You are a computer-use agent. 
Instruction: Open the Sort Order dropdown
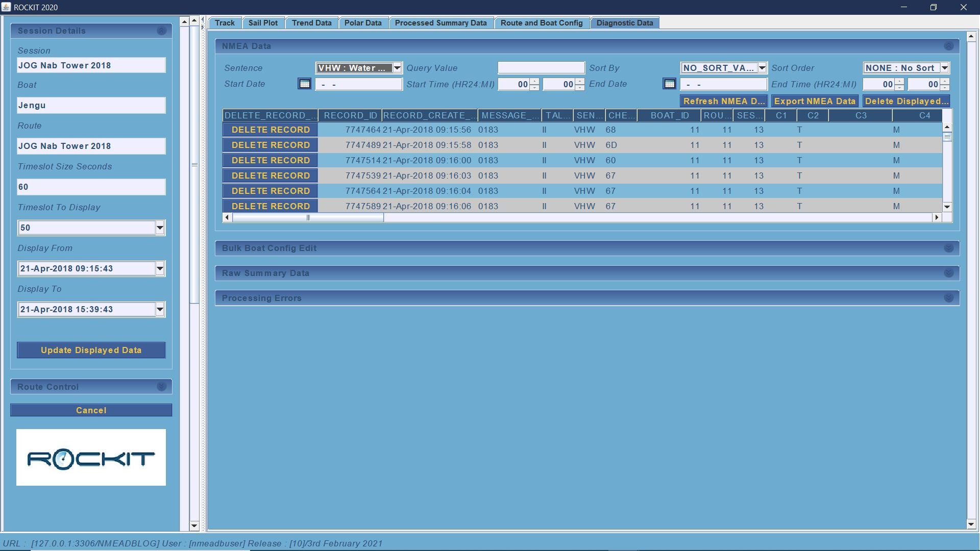945,68
